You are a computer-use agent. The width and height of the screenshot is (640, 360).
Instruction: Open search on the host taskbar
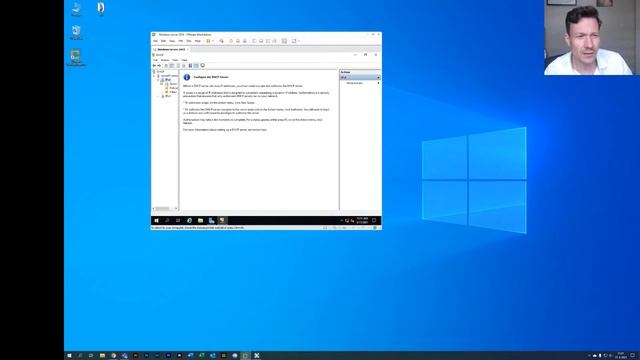click(80, 356)
